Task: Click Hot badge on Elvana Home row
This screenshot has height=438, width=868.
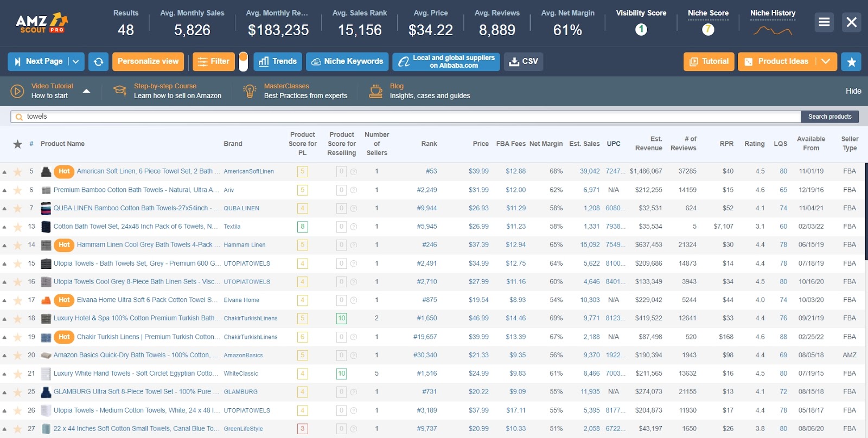Action: (64, 300)
